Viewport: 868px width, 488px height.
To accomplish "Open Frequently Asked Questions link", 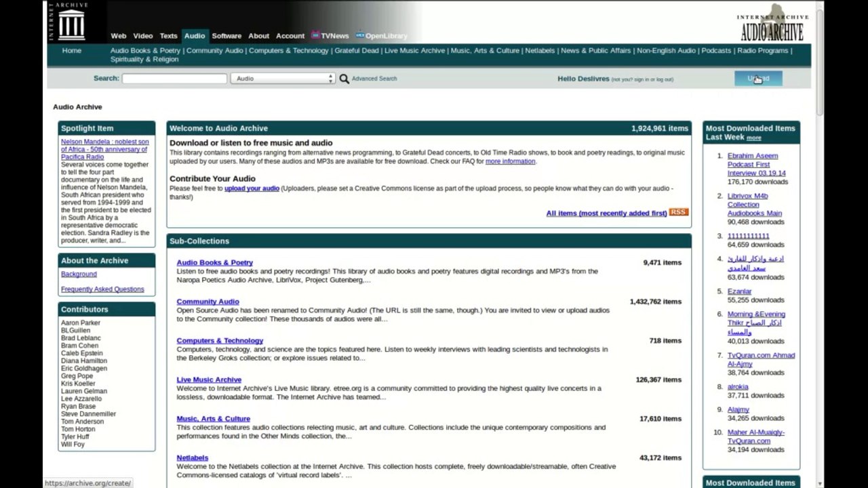I will (x=102, y=289).
